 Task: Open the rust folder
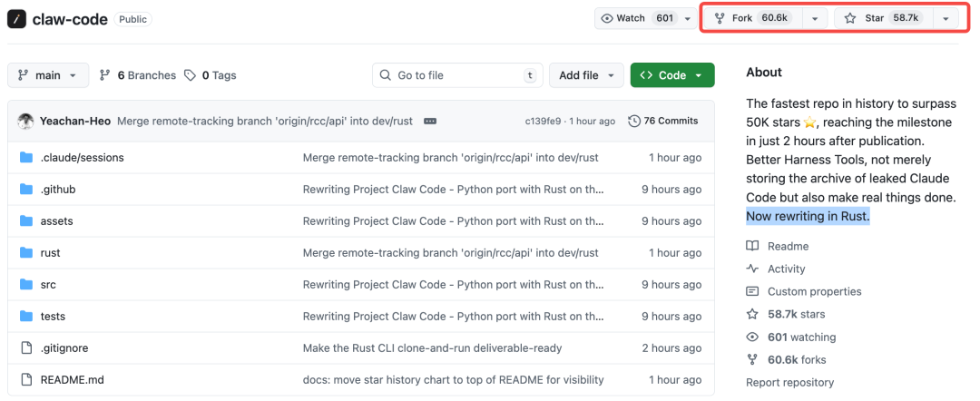click(50, 253)
